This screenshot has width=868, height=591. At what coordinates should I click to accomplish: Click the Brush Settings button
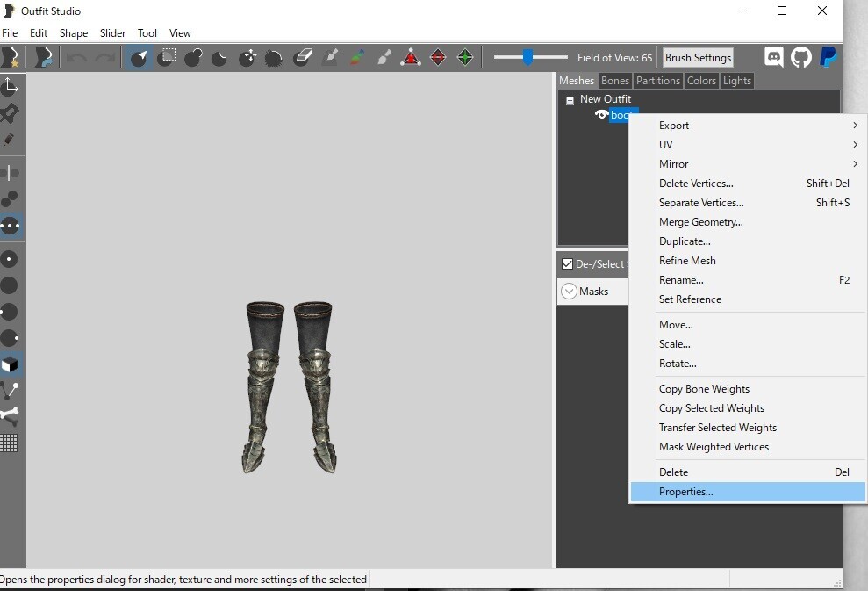point(698,58)
